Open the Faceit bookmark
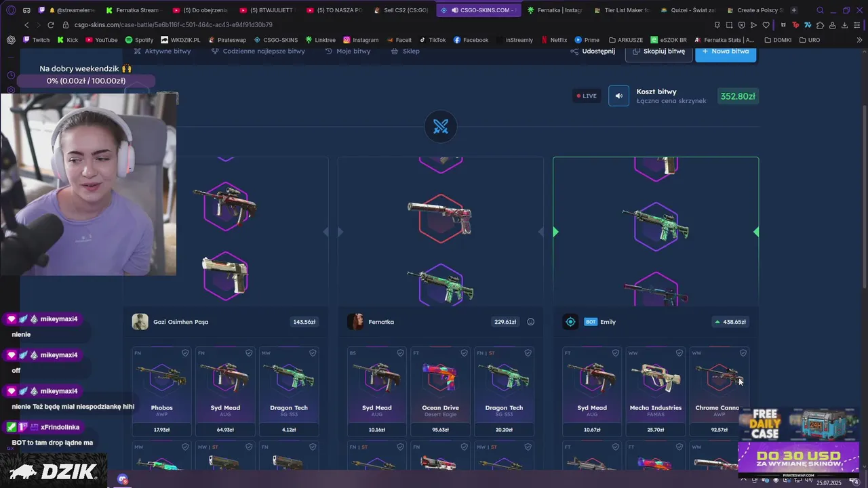 [399, 40]
